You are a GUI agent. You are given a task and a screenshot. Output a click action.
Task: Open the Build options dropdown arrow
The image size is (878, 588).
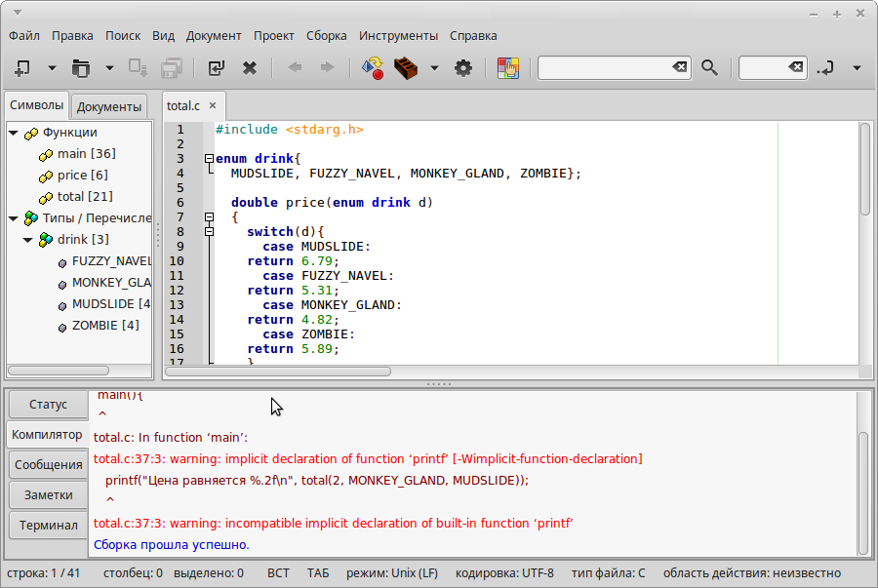[x=434, y=68]
